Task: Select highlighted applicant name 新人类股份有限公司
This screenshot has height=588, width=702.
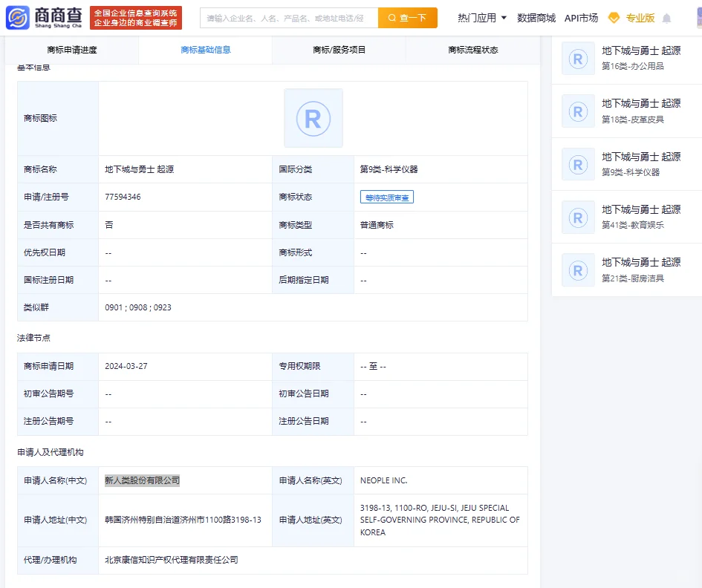Action: pyautogui.click(x=142, y=480)
